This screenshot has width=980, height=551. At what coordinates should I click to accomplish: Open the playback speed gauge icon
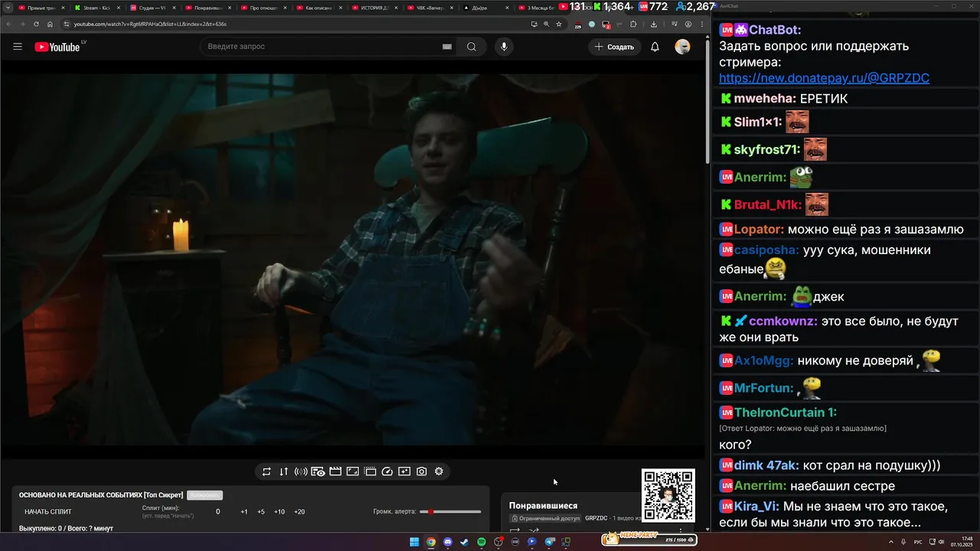(x=387, y=471)
